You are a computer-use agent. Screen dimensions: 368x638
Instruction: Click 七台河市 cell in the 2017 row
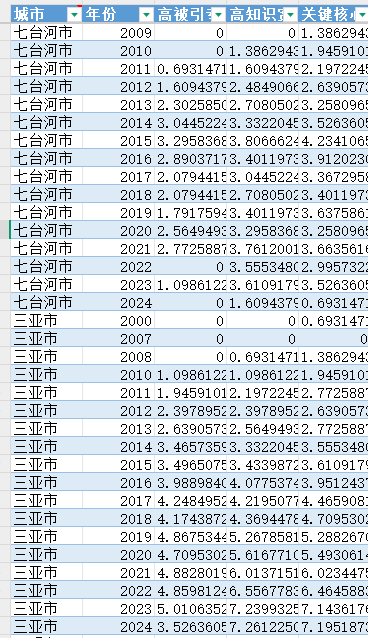[x=46, y=175]
